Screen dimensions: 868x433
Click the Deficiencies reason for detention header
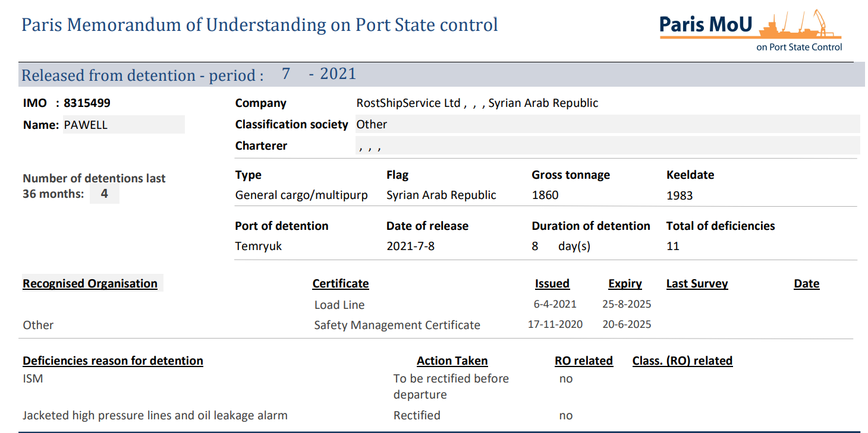point(113,361)
